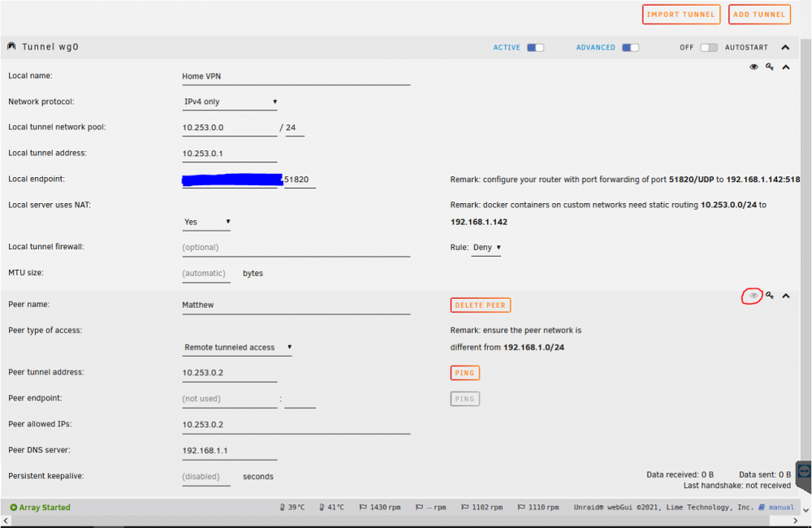This screenshot has width=812, height=528.
Task: Click the Peer endpoint not used field
Action: click(x=230, y=399)
